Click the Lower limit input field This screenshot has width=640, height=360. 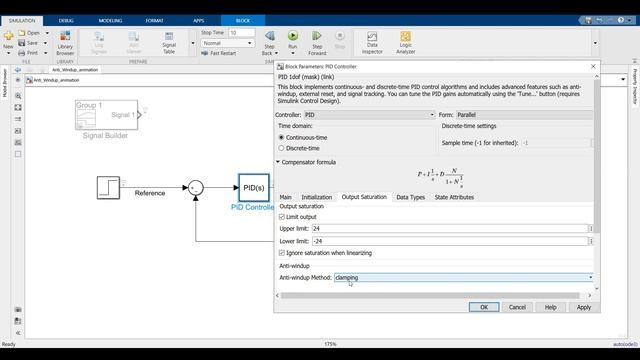point(450,241)
